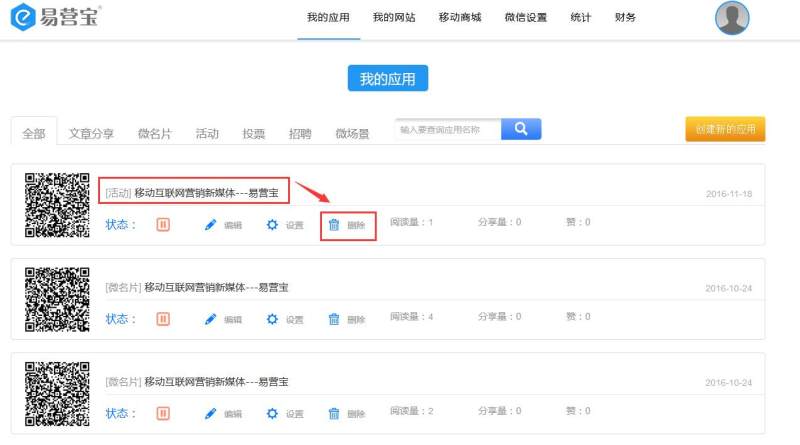Click 编辑 label in [活动] row
This screenshot has width=800, height=445.
[233, 225]
